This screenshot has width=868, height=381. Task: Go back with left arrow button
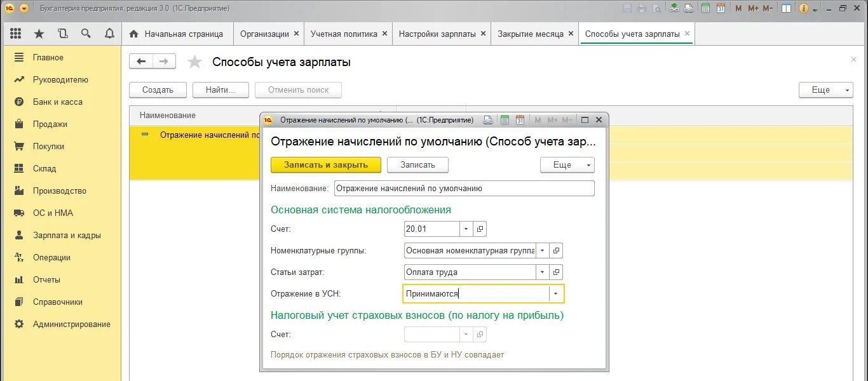tap(141, 61)
